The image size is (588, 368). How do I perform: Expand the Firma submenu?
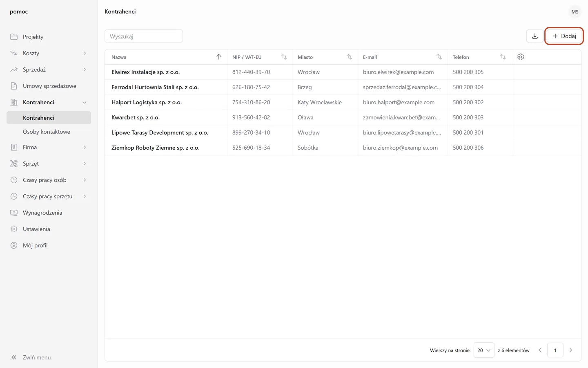[x=85, y=147]
